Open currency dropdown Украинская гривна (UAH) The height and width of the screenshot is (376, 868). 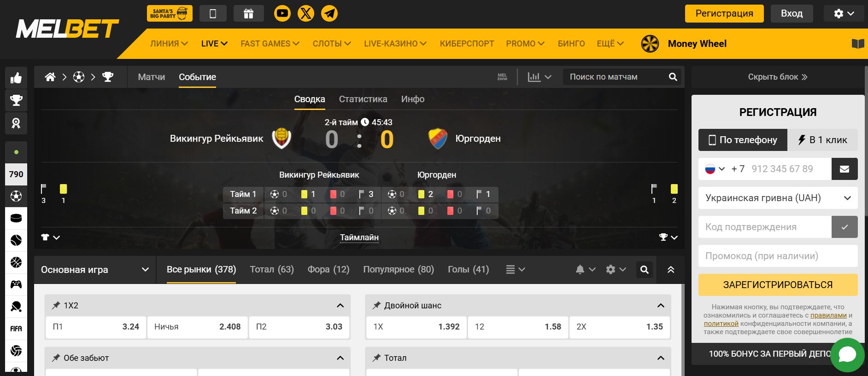click(x=778, y=198)
